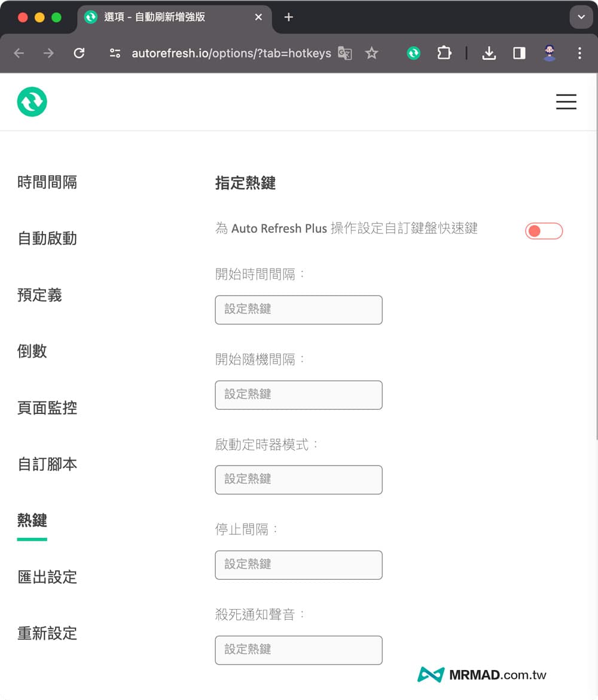Open the Extensions puzzle icon
Viewport: 598px width, 700px height.
(444, 54)
